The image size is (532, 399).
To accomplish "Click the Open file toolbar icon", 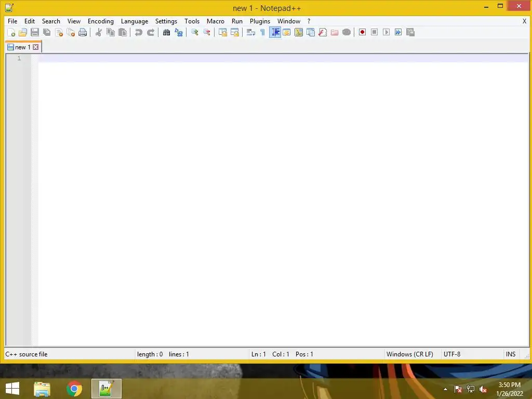I will click(x=23, y=32).
